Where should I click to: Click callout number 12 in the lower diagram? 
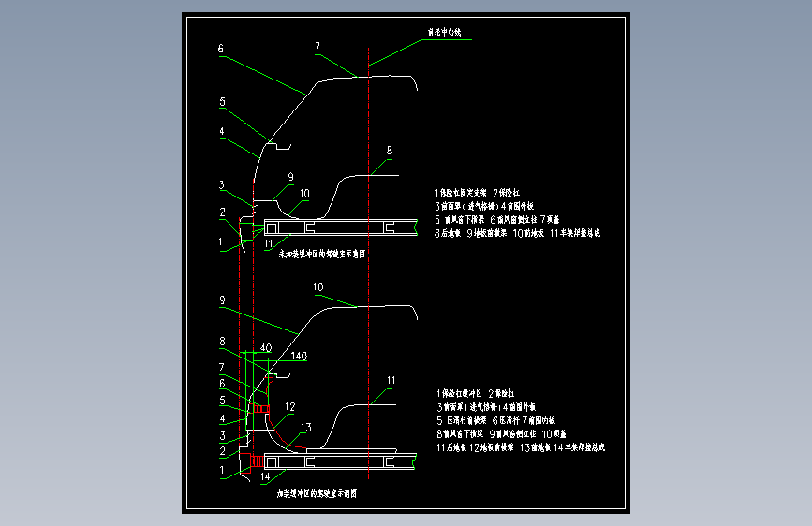289,407
